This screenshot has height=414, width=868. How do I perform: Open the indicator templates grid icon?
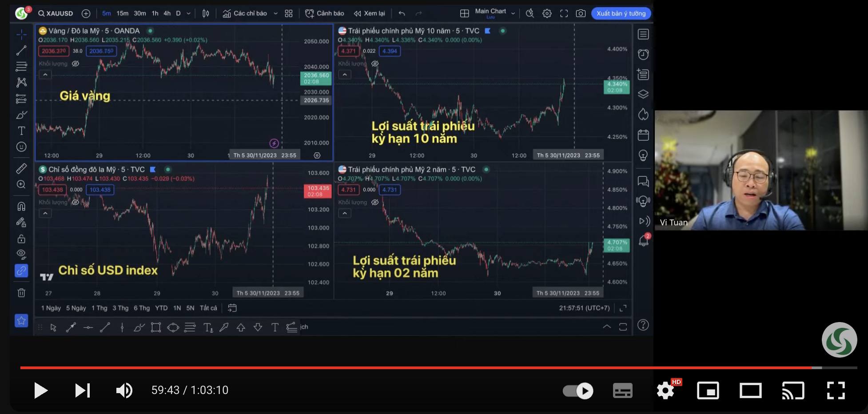point(289,13)
